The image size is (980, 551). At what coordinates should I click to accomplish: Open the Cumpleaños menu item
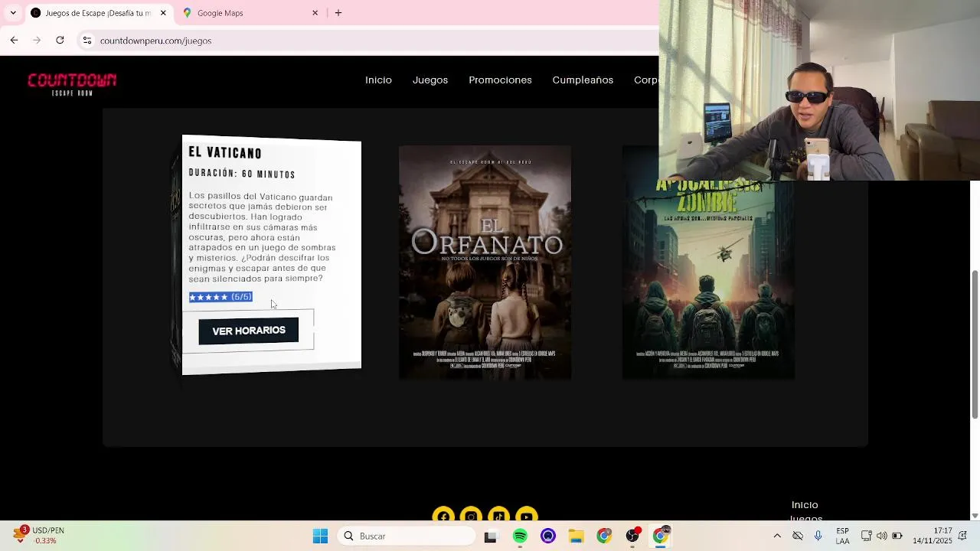point(583,80)
